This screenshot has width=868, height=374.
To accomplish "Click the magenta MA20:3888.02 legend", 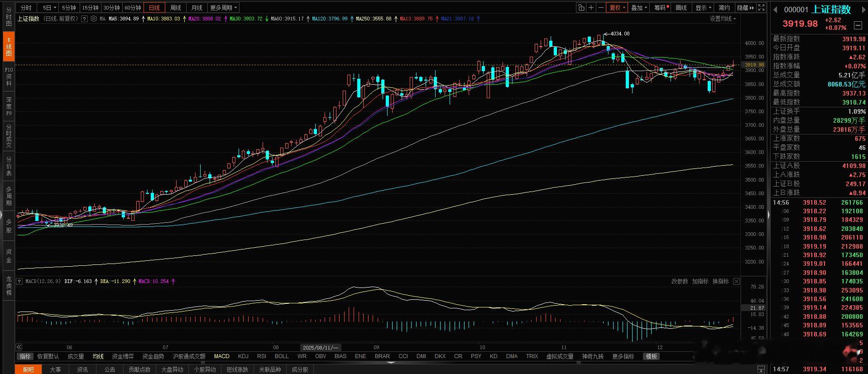I will [x=205, y=19].
